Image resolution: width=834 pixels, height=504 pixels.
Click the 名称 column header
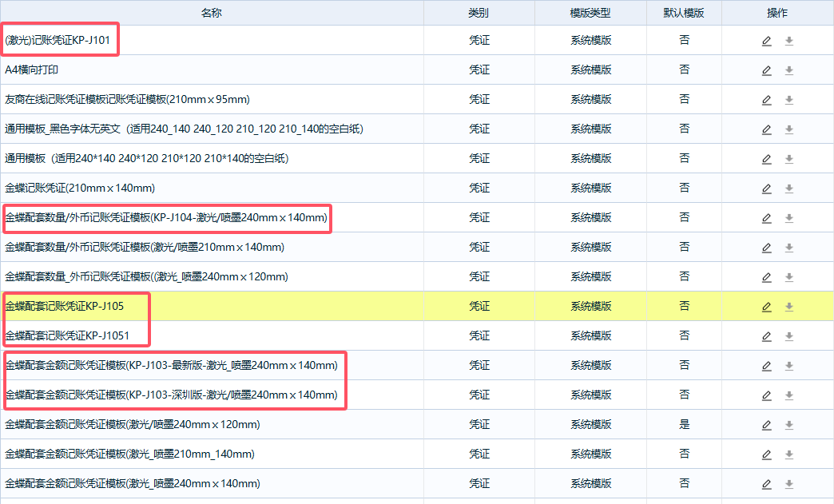(212, 13)
